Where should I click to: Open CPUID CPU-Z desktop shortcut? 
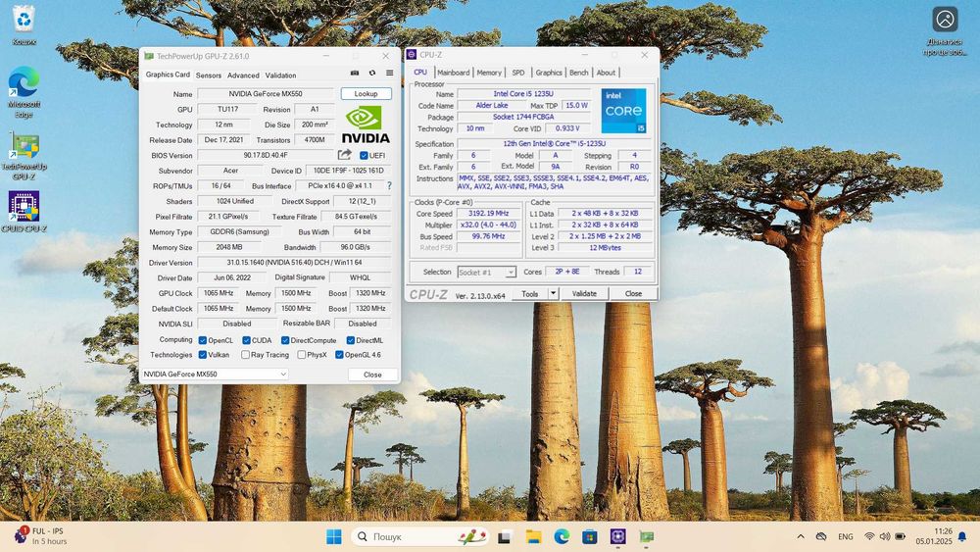point(24,212)
